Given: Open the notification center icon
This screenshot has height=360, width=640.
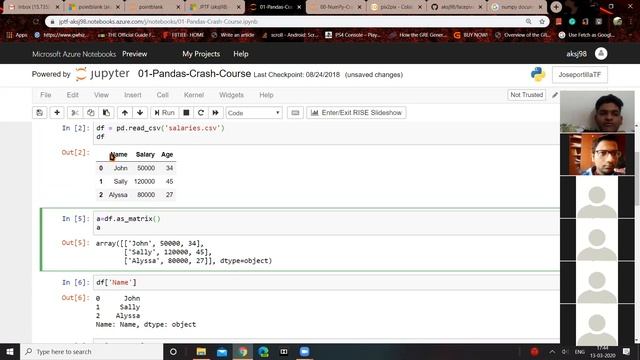Looking at the screenshot, I should tap(627, 351).
